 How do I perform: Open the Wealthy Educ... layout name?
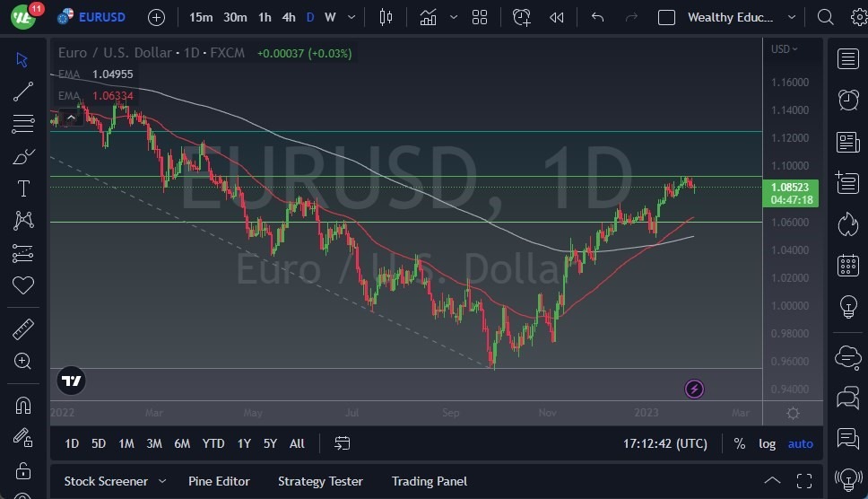coord(730,17)
